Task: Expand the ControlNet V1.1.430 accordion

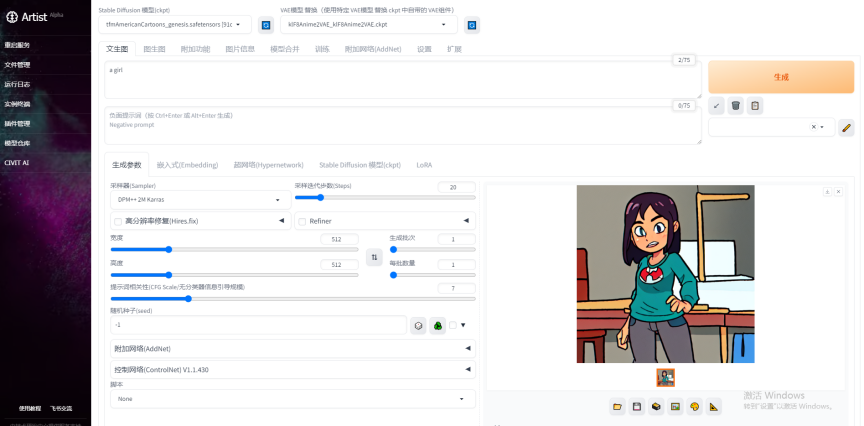Action: pyautogui.click(x=293, y=370)
